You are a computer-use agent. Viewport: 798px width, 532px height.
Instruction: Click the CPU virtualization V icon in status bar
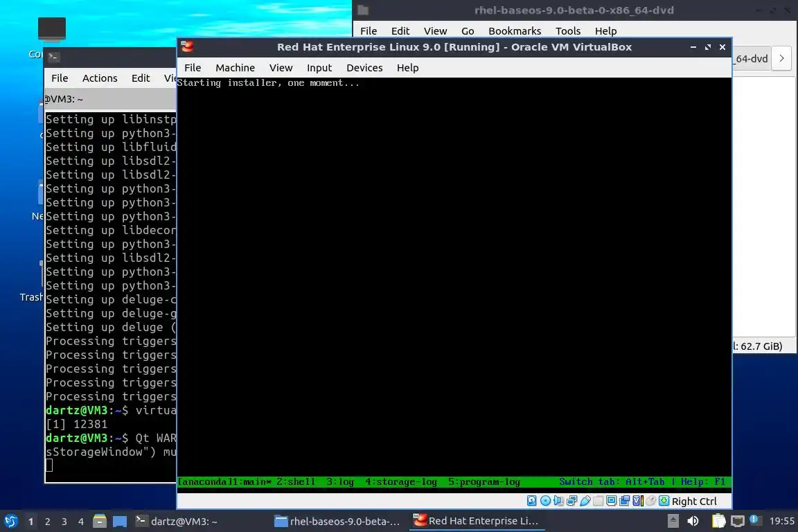[638, 501]
